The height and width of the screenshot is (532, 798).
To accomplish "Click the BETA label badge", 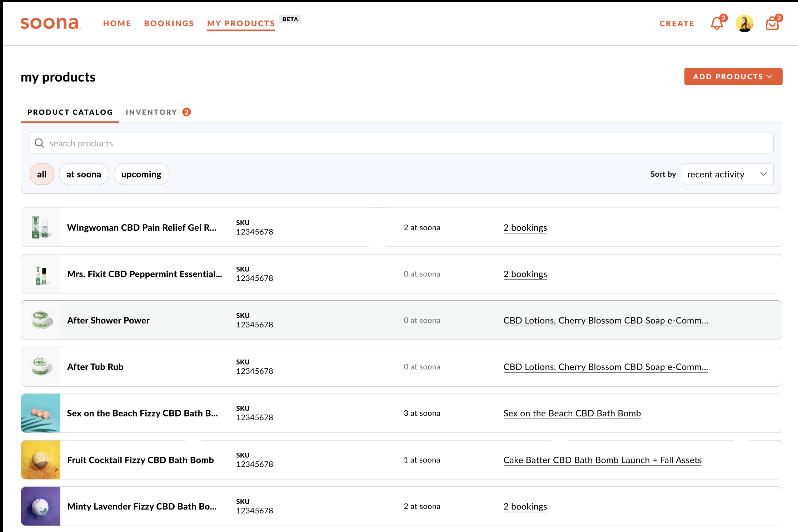I will point(290,19).
